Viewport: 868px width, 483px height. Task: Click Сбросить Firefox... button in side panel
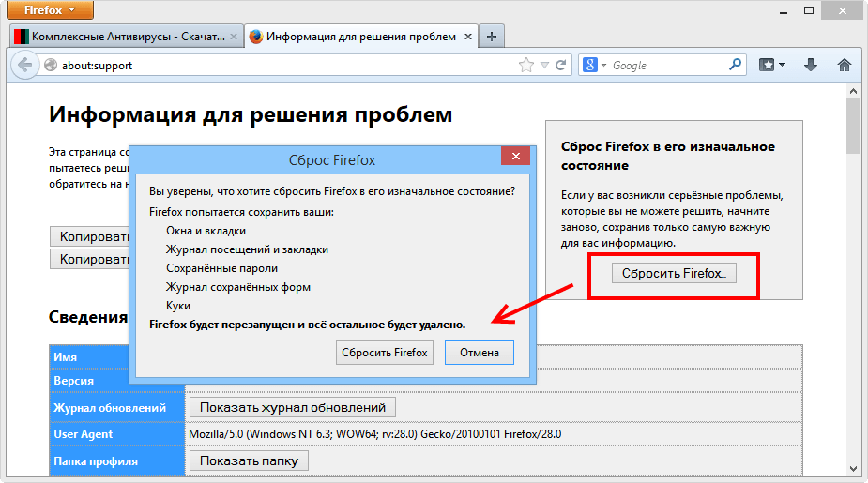[674, 273]
